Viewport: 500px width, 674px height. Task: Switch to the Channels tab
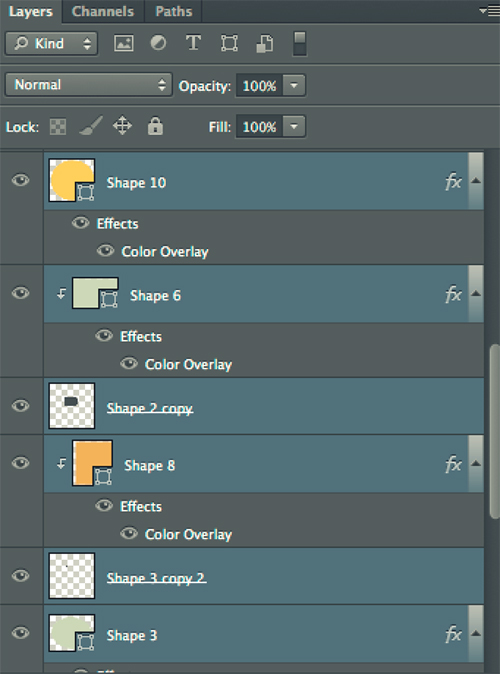103,11
